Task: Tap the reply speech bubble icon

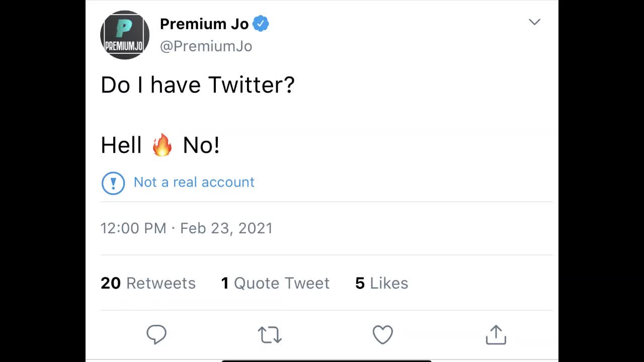Action: coord(156,334)
